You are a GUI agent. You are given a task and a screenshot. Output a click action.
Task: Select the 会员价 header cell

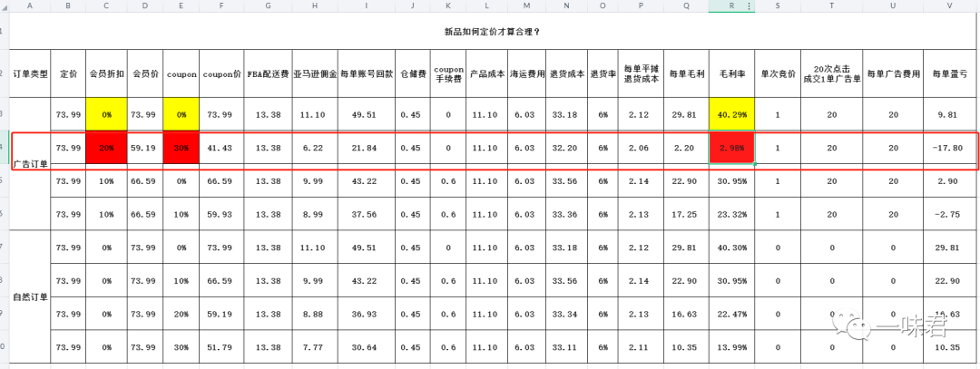click(x=145, y=73)
